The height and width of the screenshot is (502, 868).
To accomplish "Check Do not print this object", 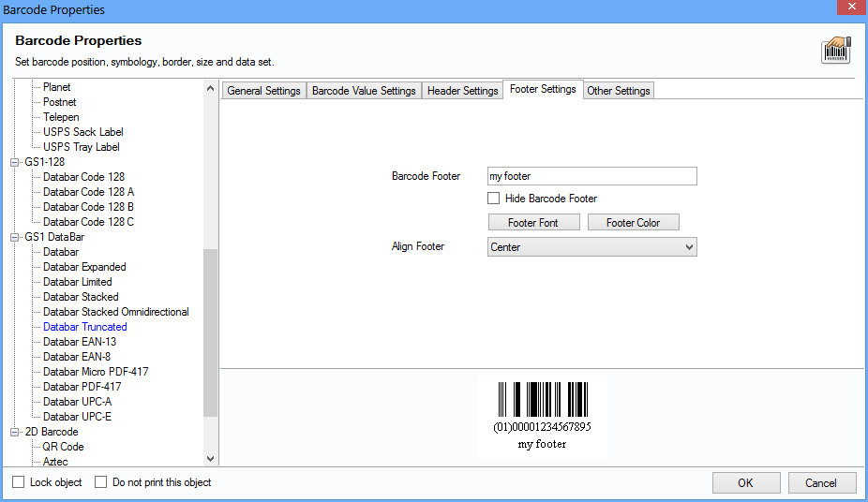I will [100, 482].
